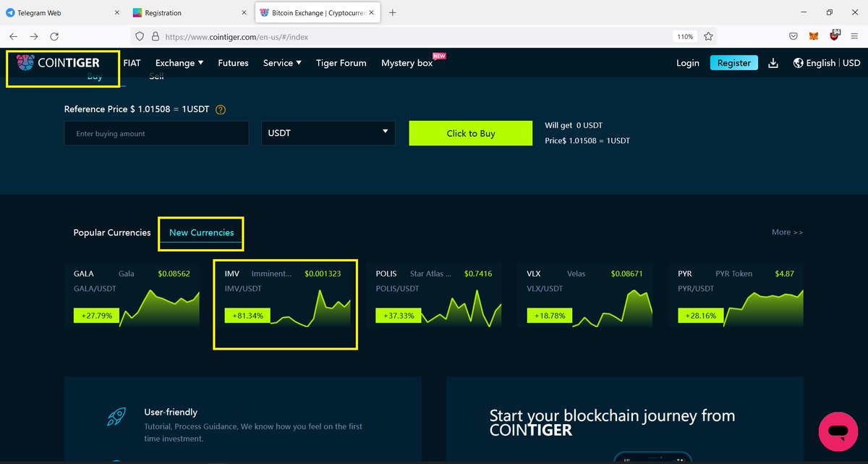Open Mystery box page
The height and width of the screenshot is (464, 868).
tap(407, 63)
